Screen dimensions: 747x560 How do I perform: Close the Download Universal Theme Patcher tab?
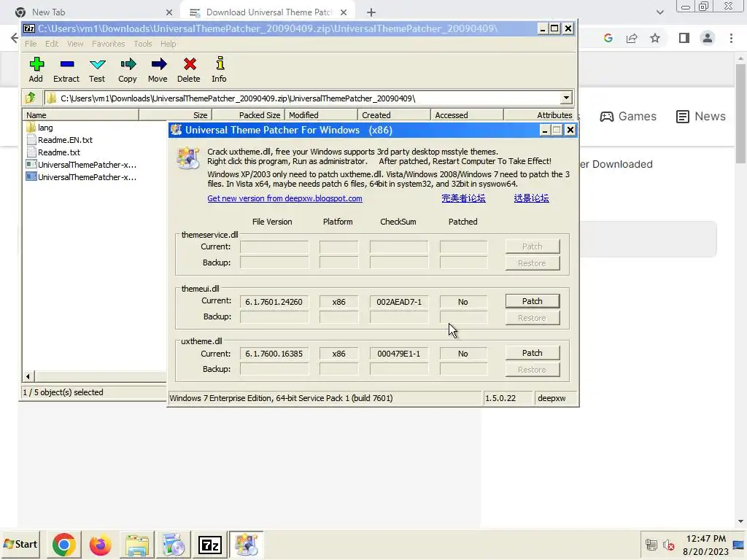(344, 12)
